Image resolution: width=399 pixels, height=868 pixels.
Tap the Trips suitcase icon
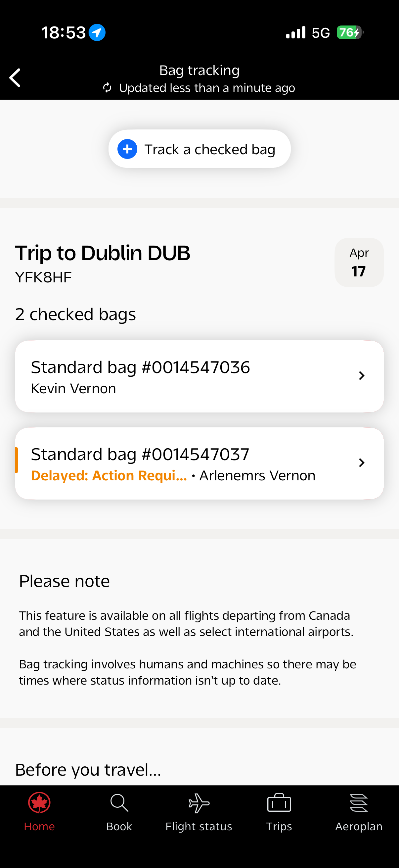279,803
